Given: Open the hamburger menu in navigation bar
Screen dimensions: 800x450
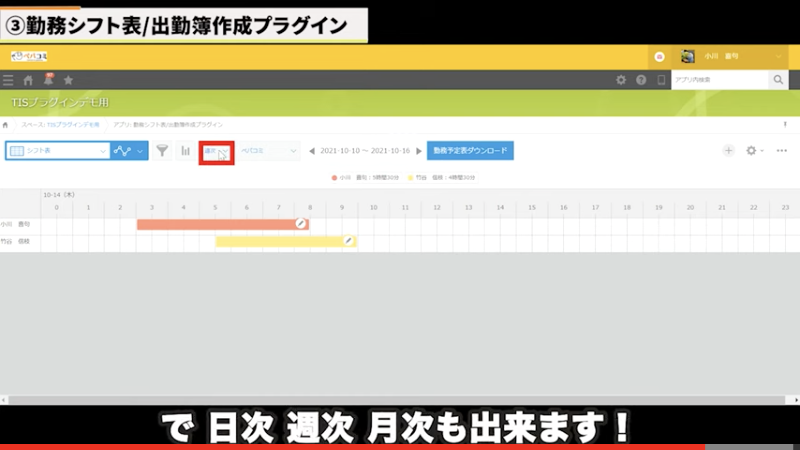Looking at the screenshot, I should coord(9,80).
